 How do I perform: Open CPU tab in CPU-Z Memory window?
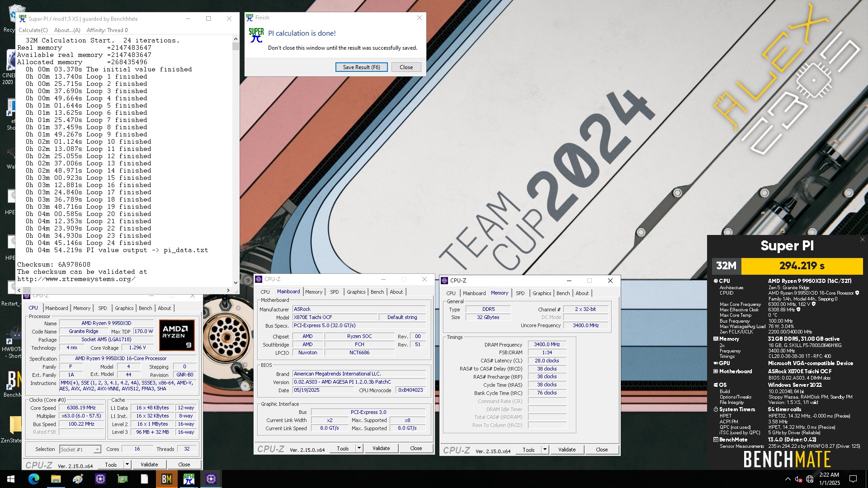coord(451,293)
